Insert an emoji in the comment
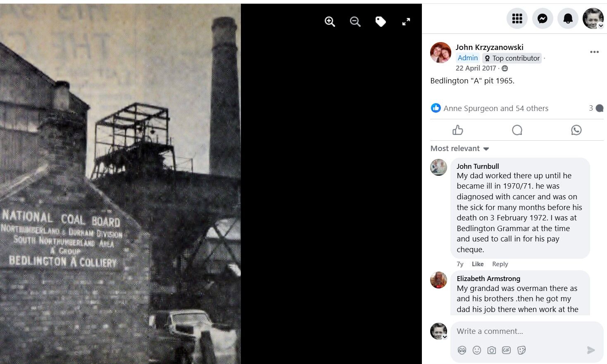The image size is (607, 364). pos(477,350)
